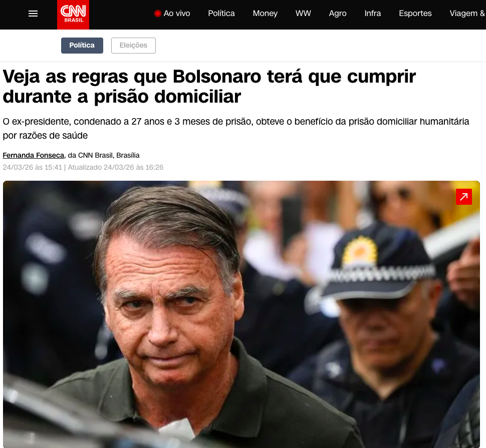
Task: Click the Atualizado 24/03/26 às 16:26 timestamp
Action: pos(116,167)
